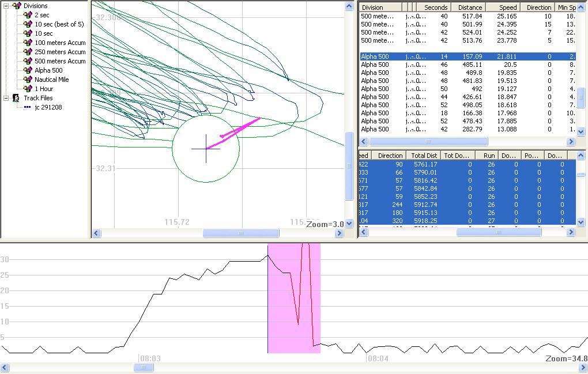Image resolution: width=588 pixels, height=374 pixels.
Task: Sort results by Distance column header
Action: tap(470, 7)
